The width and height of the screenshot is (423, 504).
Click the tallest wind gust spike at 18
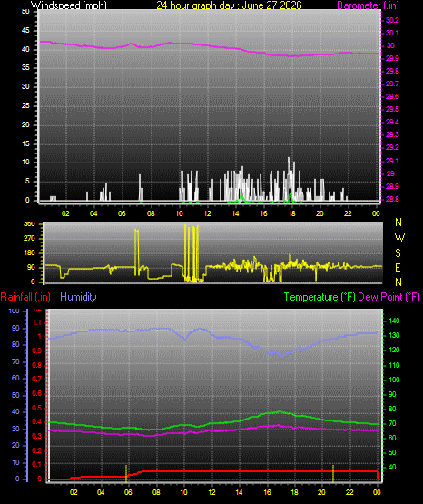289,177
